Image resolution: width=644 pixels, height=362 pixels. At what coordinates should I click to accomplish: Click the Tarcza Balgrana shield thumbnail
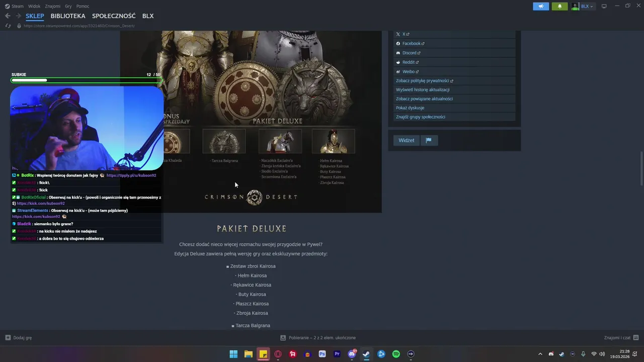pos(224,141)
